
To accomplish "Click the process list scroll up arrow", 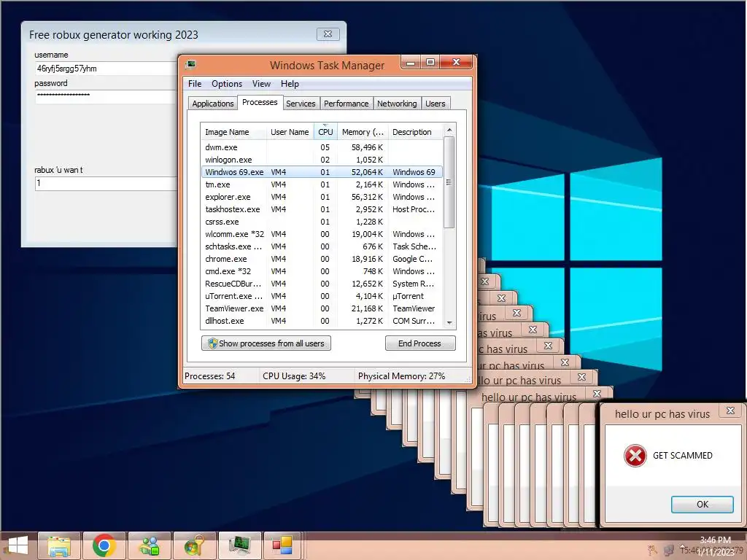I will tap(449, 130).
